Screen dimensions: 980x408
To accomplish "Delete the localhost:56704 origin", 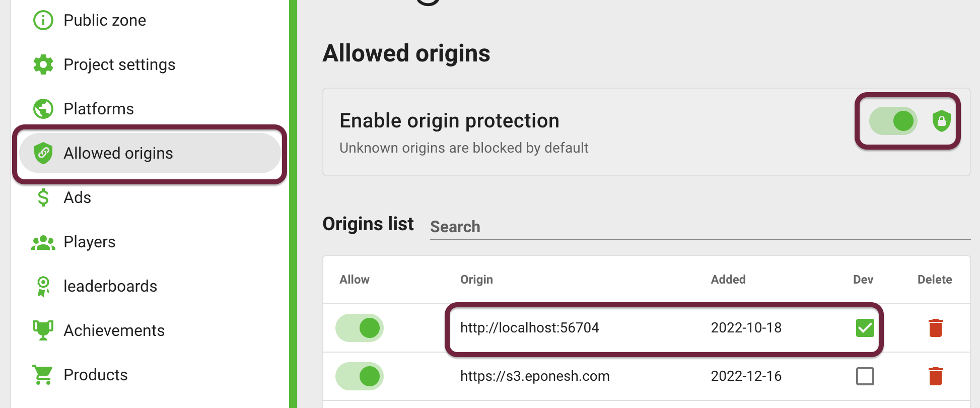I will [x=936, y=328].
